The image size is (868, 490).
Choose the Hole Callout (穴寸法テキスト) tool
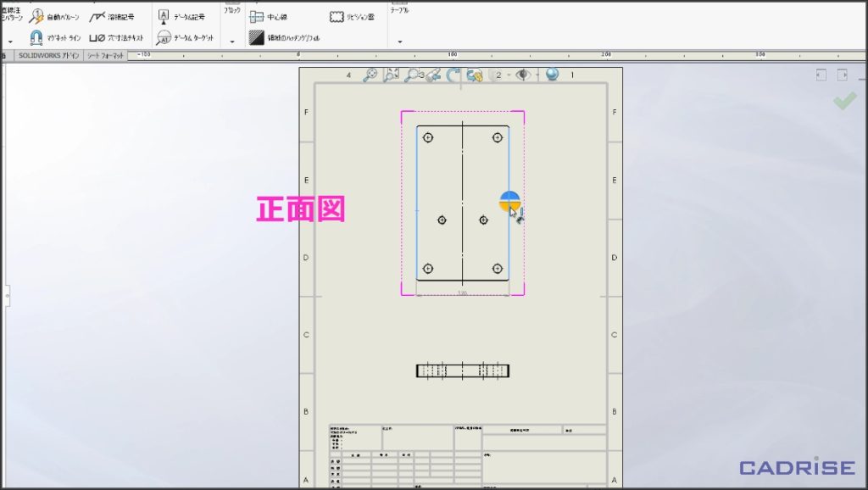click(x=112, y=38)
